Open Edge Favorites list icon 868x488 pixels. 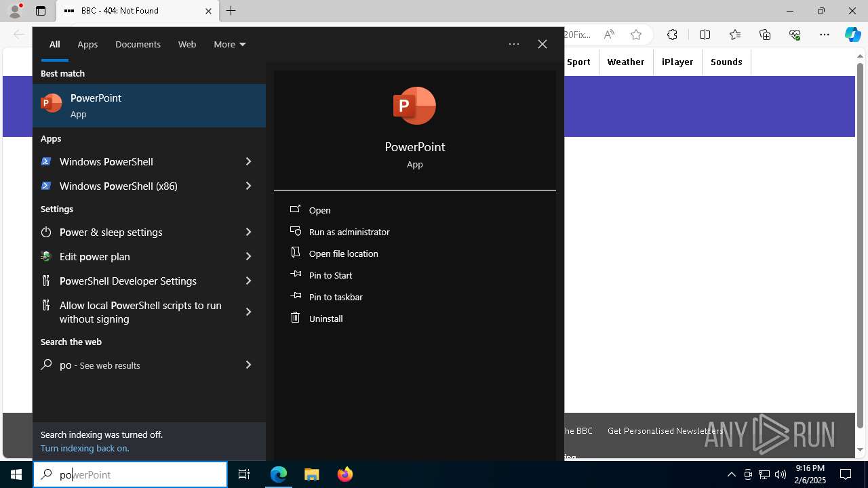735,35
